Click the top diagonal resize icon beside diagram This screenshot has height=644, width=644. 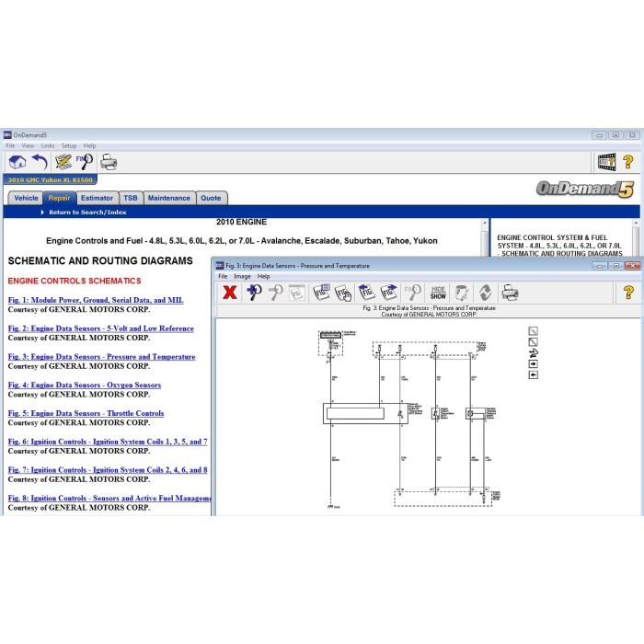pyautogui.click(x=533, y=331)
